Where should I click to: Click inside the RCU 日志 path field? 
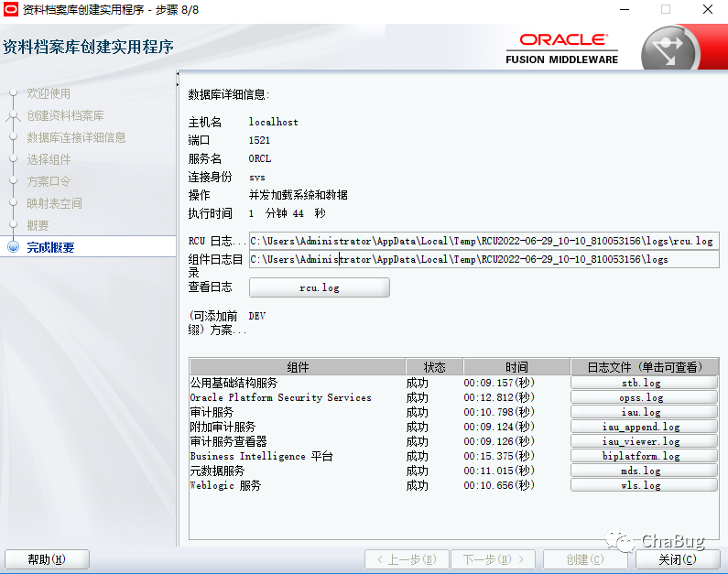tap(484, 241)
